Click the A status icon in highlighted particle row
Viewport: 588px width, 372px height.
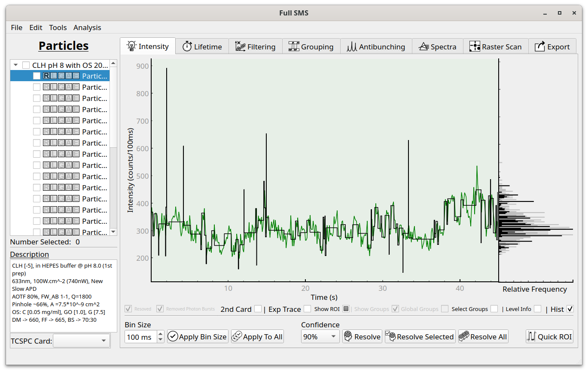point(69,76)
